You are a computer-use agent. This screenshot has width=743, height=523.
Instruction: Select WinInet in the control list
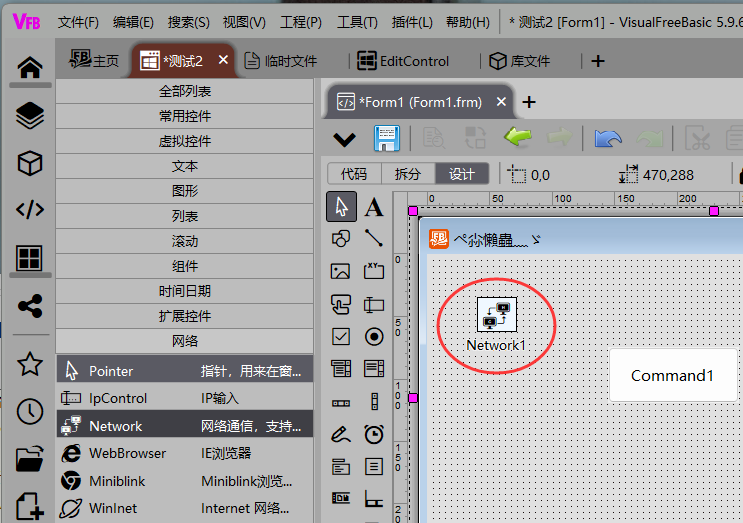(x=185, y=508)
